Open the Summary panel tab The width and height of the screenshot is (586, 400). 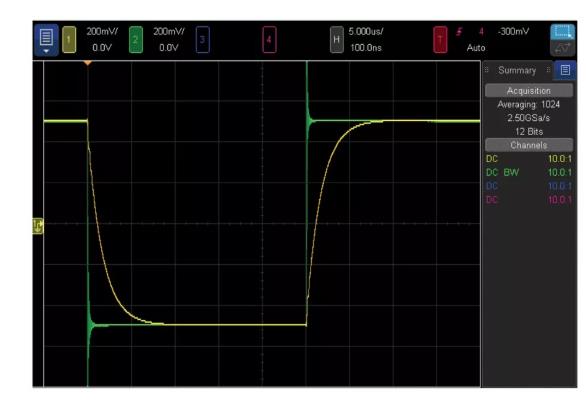[517, 70]
